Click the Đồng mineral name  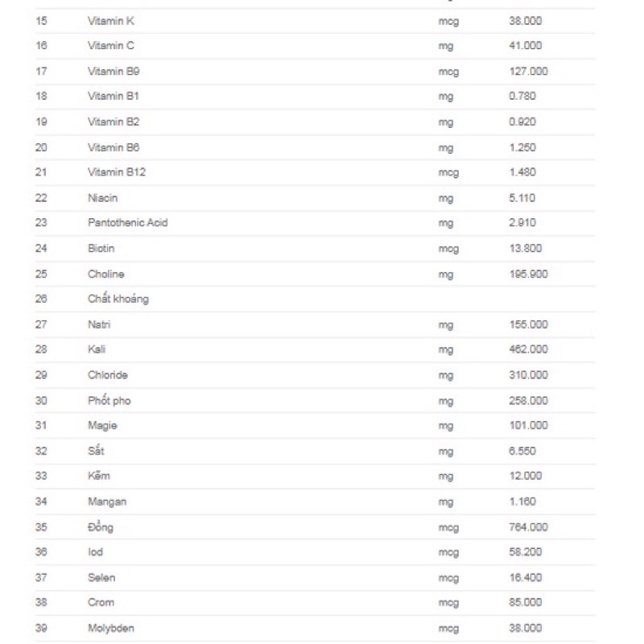[101, 527]
